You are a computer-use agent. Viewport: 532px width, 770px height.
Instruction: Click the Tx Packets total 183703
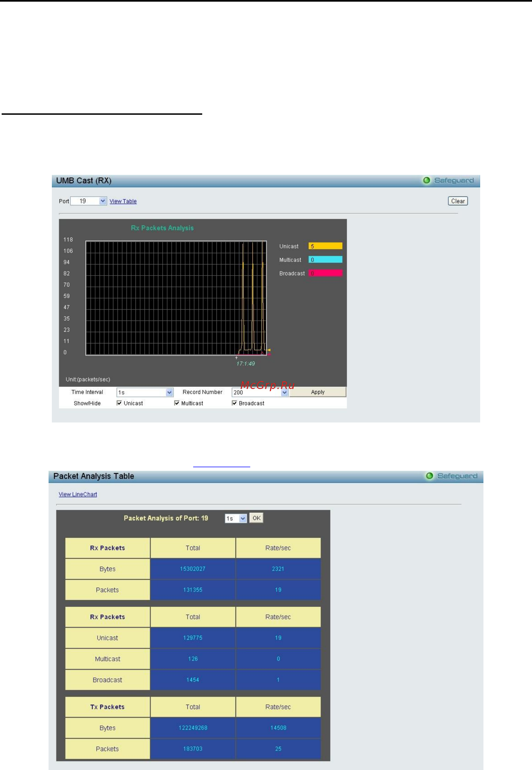(x=193, y=749)
